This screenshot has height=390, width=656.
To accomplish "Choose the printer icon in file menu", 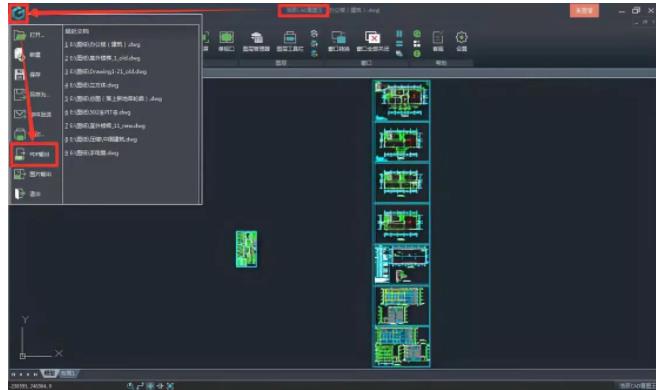I will tap(20, 134).
